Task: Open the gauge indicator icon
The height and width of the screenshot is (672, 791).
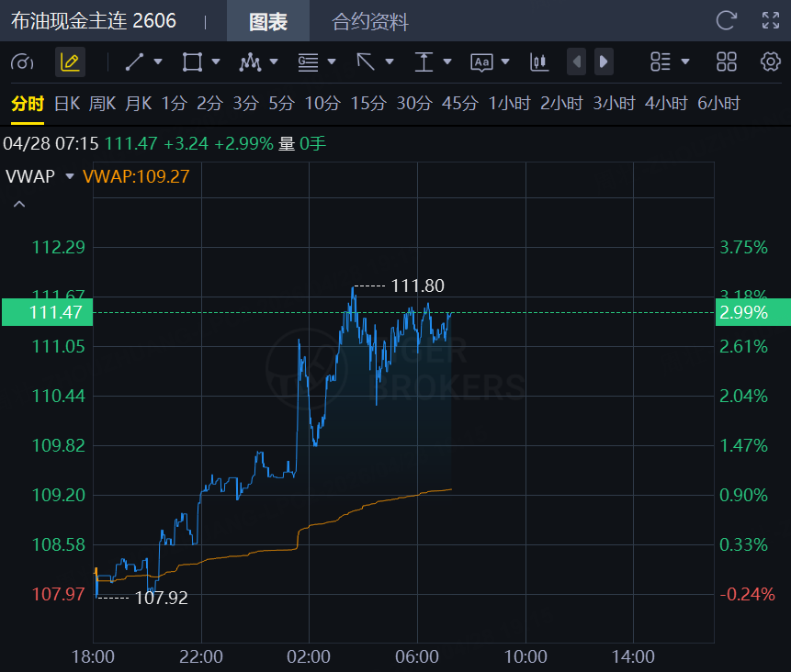Action: click(22, 62)
